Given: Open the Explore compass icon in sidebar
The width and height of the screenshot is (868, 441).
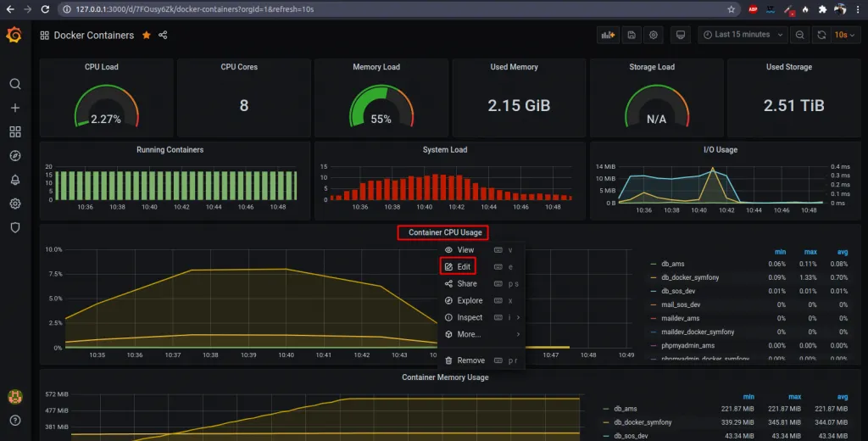Looking at the screenshot, I should [14, 156].
